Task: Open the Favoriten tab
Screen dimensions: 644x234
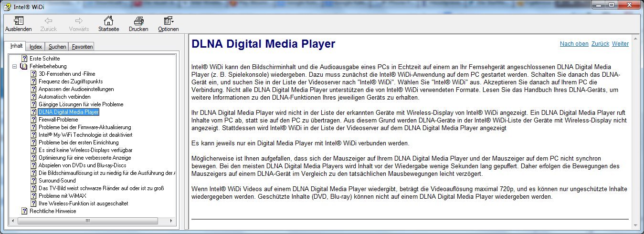Action: [x=82, y=47]
